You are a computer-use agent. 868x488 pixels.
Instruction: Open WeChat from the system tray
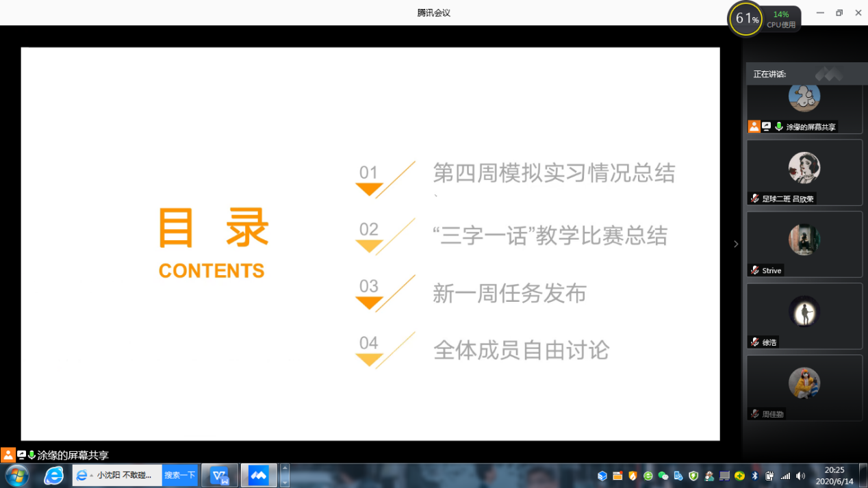click(x=663, y=476)
